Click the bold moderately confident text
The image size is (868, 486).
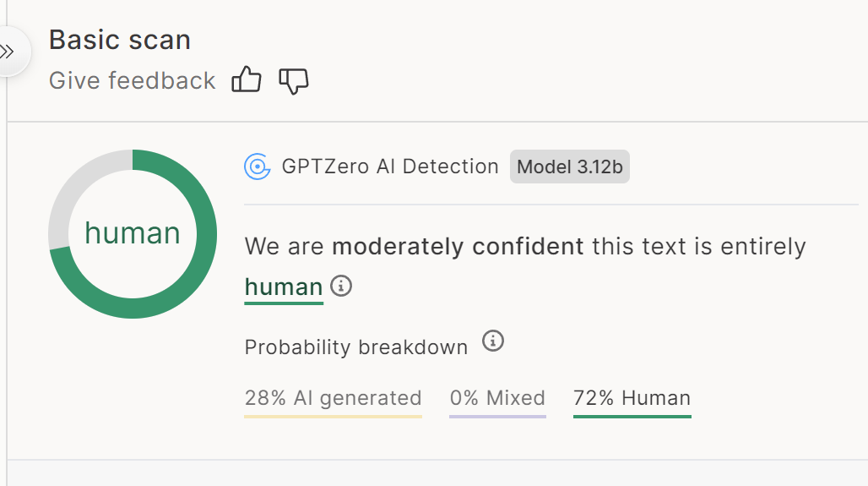458,247
